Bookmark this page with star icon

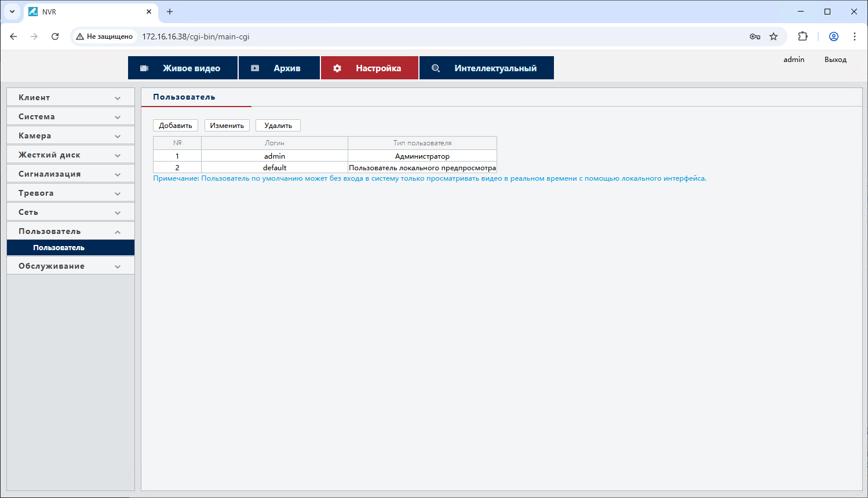pos(774,36)
